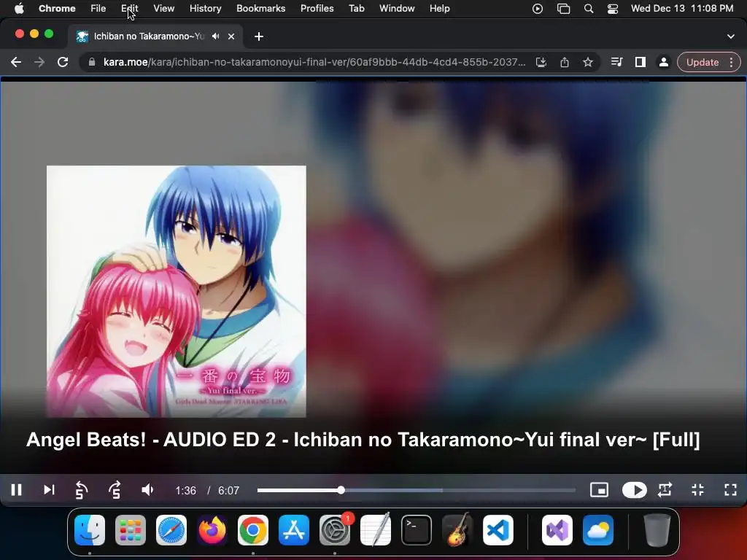Enter fullscreen mode
Screen dimensions: 747x560
(730, 490)
